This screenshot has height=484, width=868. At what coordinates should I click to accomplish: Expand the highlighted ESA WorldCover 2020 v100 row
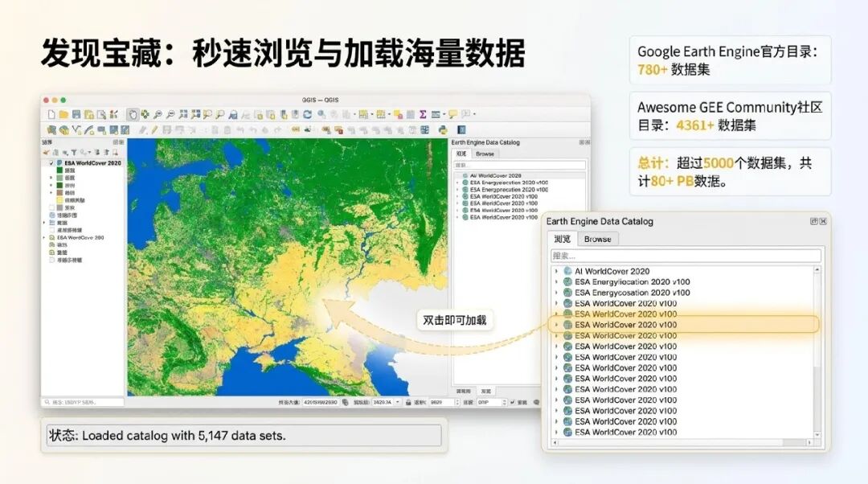click(x=556, y=325)
